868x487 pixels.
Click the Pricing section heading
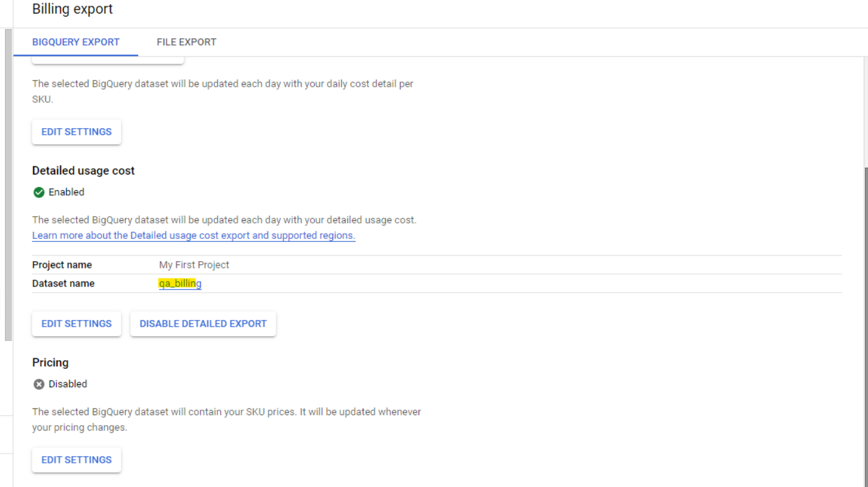point(50,363)
